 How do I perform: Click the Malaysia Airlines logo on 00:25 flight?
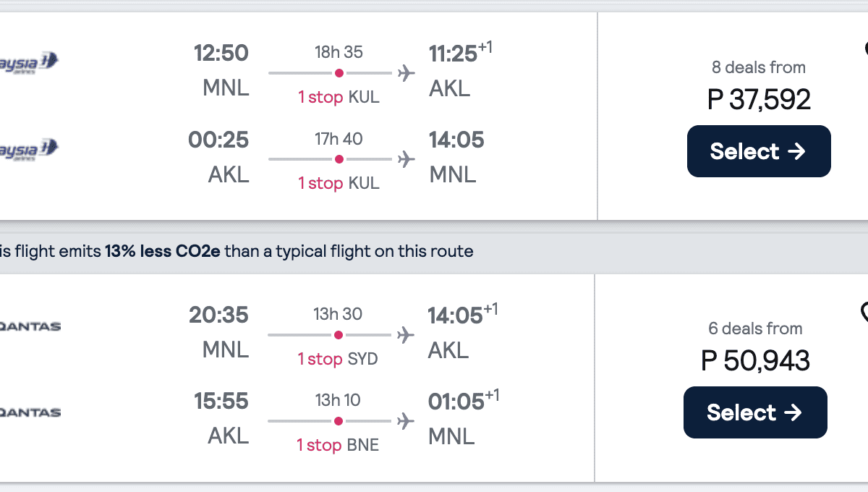[x=29, y=148]
